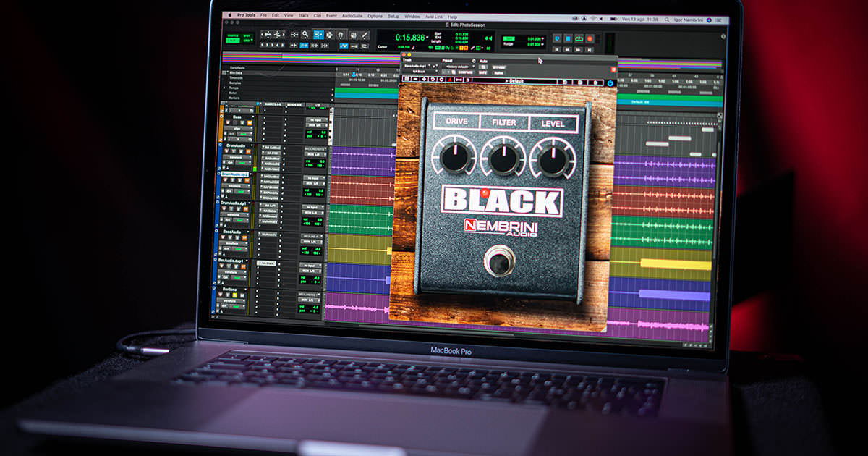Screen dimensions: 868x456
Task: Open the Nudge value dropdown
Action: tap(542, 44)
